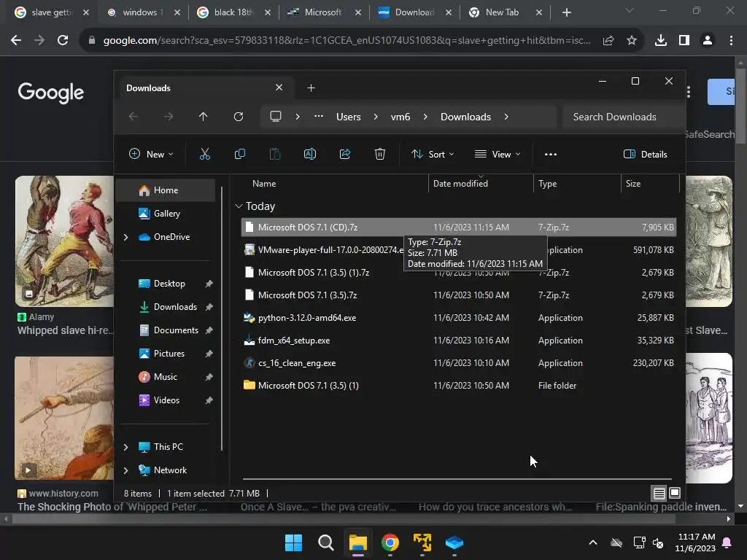Expand the OneDrive tree node
The image size is (747, 560).
125,237
